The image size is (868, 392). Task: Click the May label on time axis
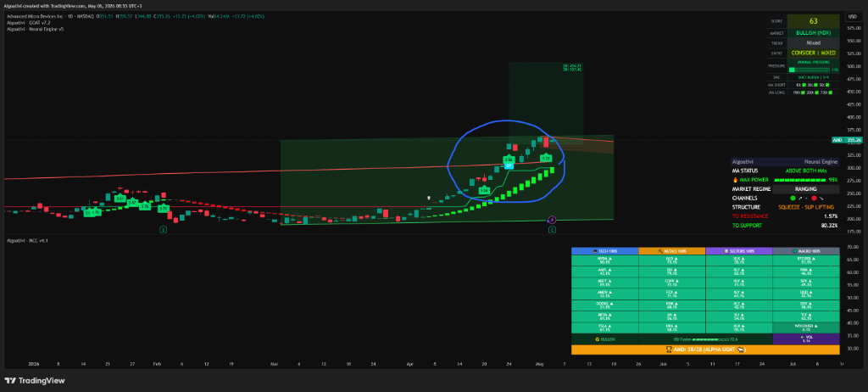(540, 364)
